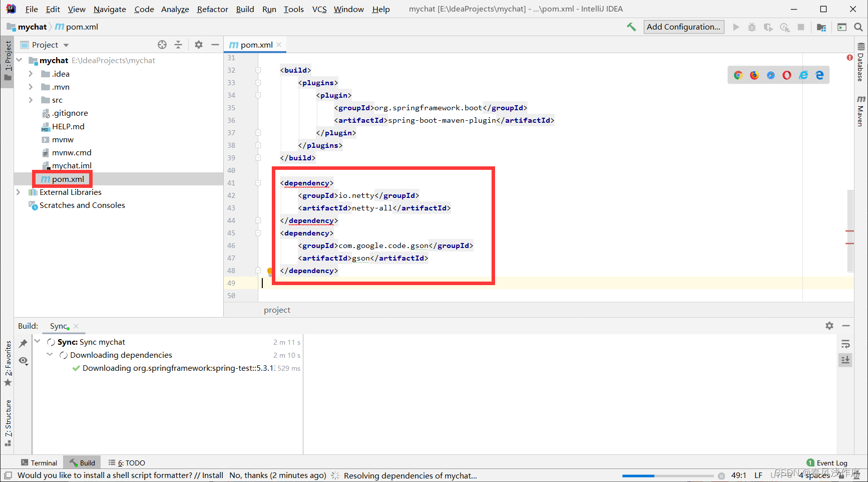Expand the .idea folder
Screen dimensions: 868x482
point(31,74)
